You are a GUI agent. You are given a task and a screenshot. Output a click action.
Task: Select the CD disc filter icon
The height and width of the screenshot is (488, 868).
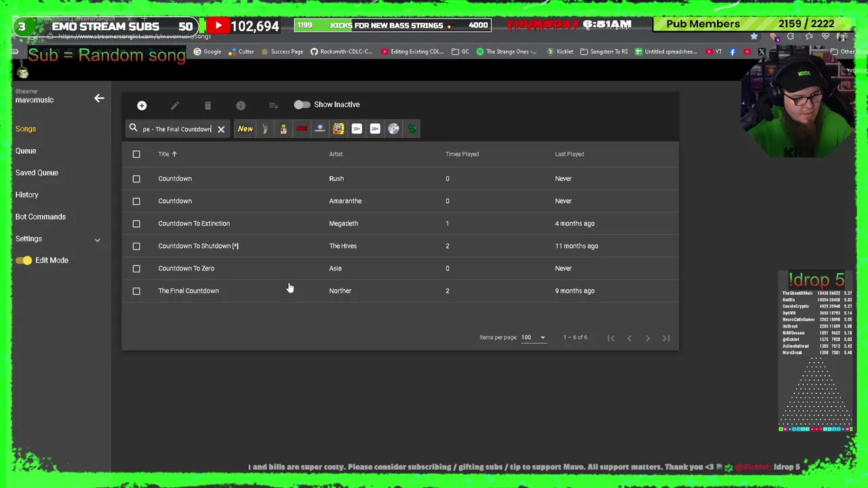click(x=393, y=129)
